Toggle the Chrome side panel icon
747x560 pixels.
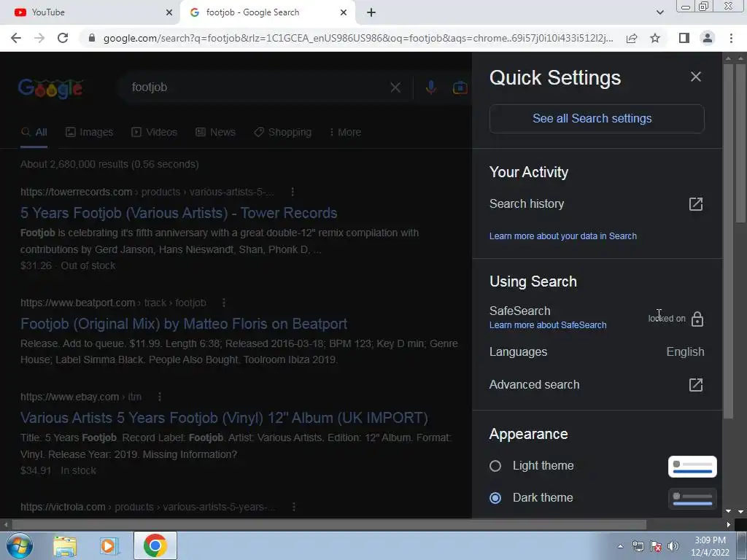[684, 38]
